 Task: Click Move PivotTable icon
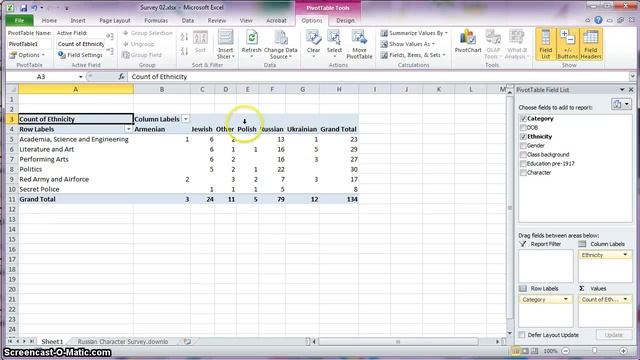(359, 38)
